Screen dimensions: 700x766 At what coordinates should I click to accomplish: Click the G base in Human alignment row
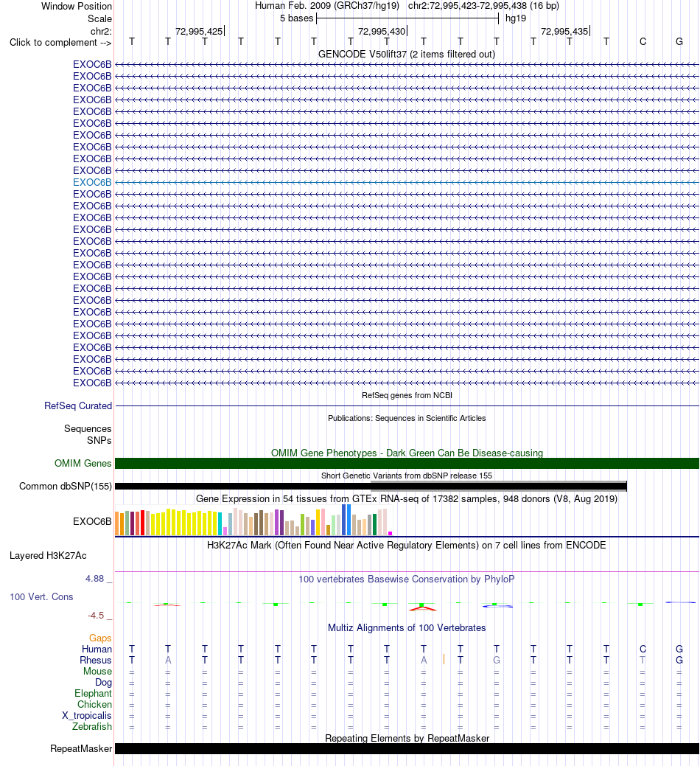[679, 650]
